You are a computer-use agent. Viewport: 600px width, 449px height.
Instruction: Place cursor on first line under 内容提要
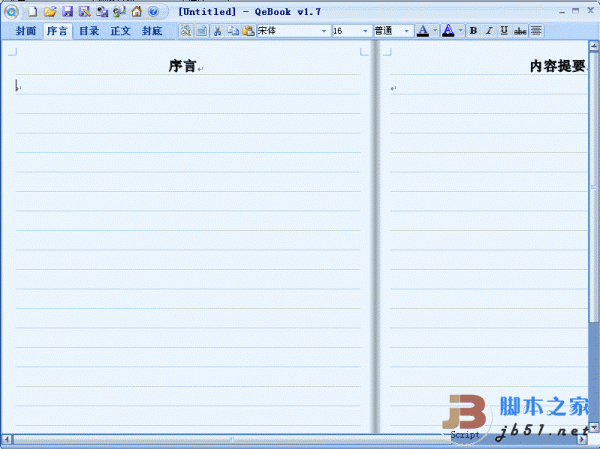click(489, 87)
